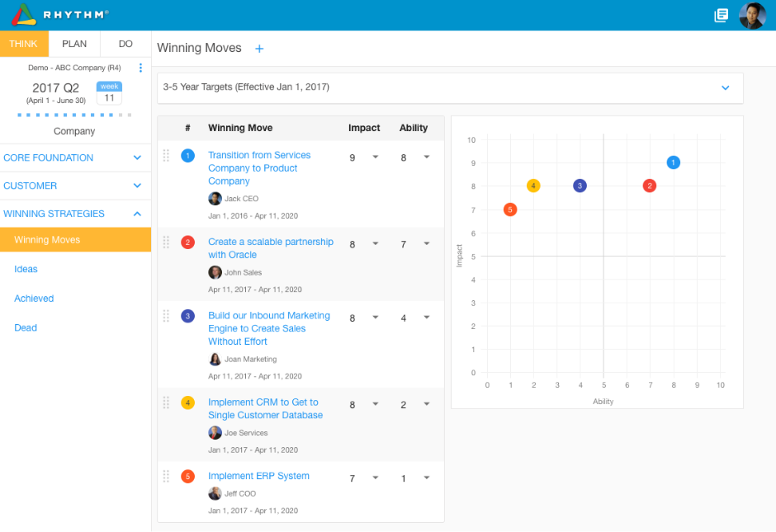Open Ability dropdown for Implement CRM
This screenshot has width=776, height=532.
427,404
